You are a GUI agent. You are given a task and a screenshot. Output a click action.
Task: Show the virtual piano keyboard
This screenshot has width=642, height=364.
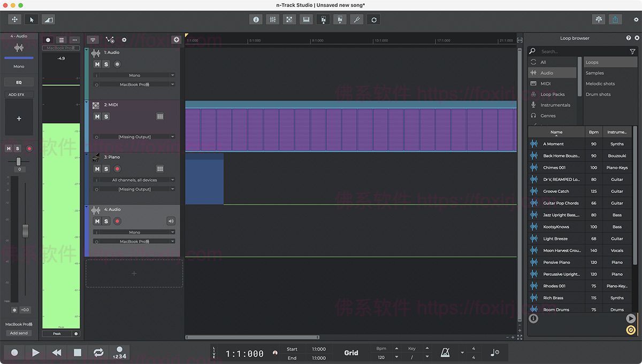[306, 19]
